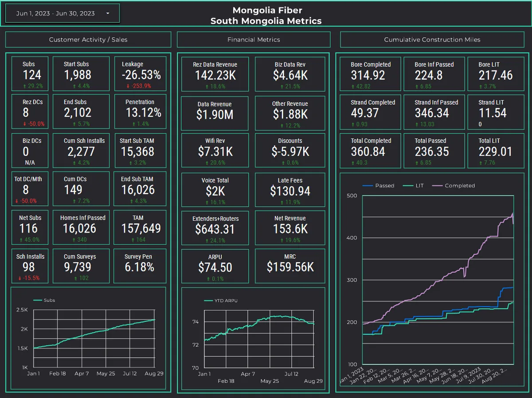Click the Voice Total $2K scorecard
The width and height of the screenshot is (532, 398).
click(x=215, y=190)
